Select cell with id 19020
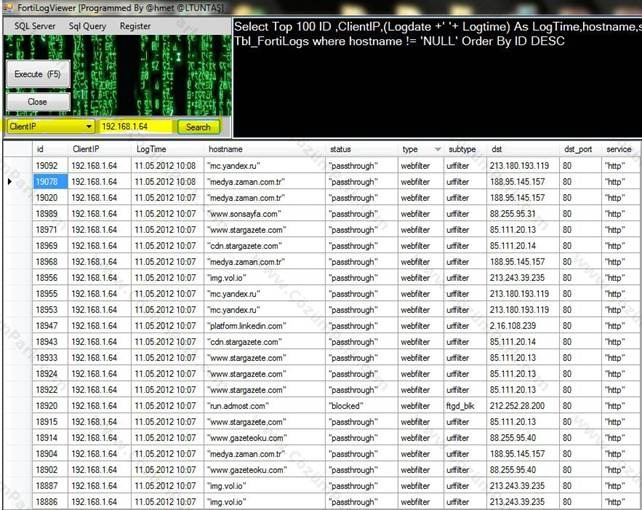This screenshot has width=642, height=510. click(50, 198)
